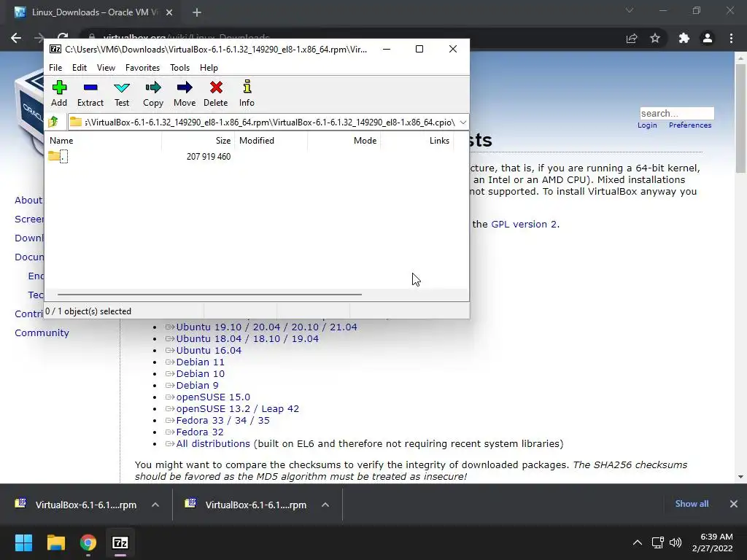The width and height of the screenshot is (747, 560).
Task: Sort by the Modified column
Action: (x=271, y=141)
